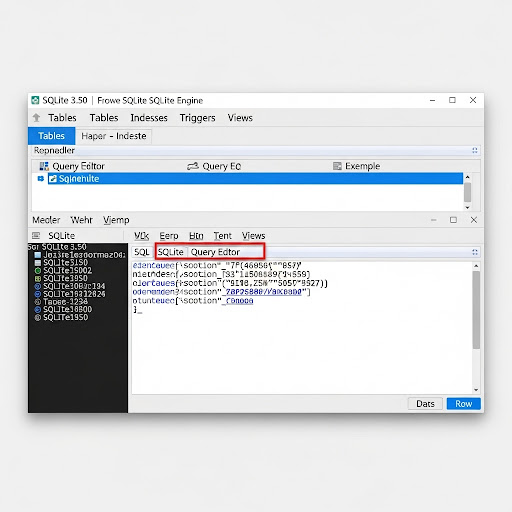The width and height of the screenshot is (512, 512).
Task: Open the Wehr menu
Action: tap(81, 220)
